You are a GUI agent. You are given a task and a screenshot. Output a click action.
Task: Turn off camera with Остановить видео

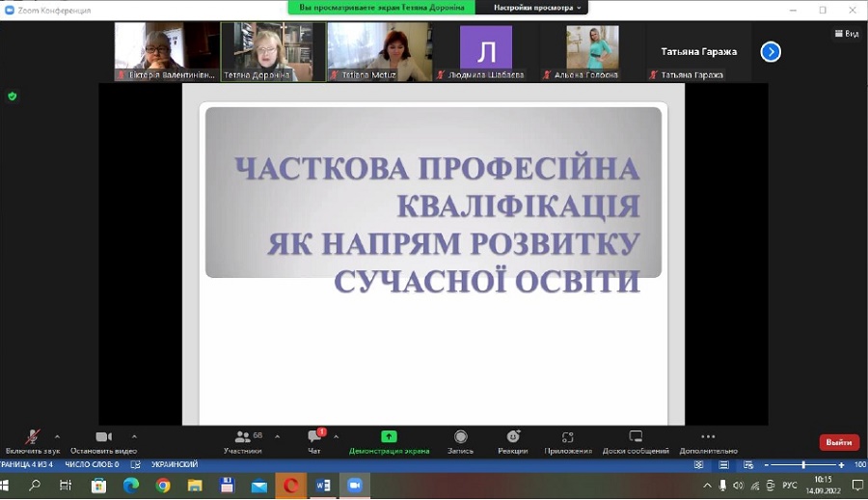point(103,437)
